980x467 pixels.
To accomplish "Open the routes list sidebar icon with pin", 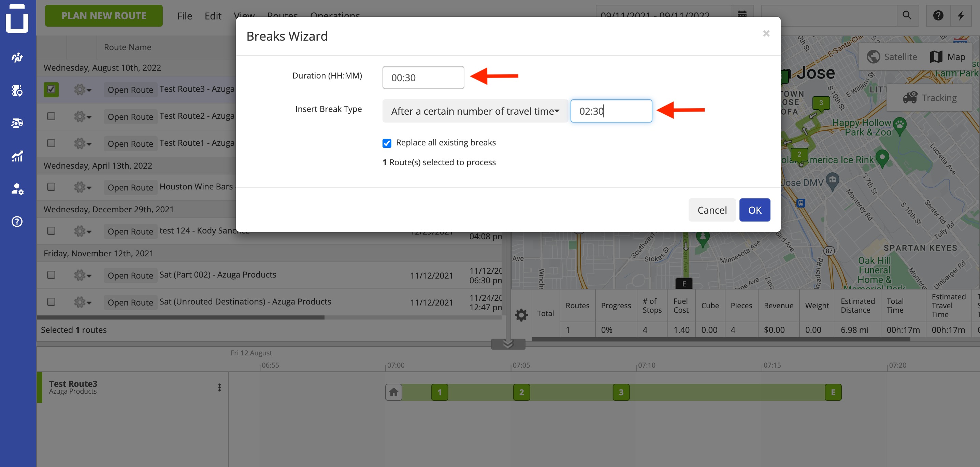I will pos(17,90).
